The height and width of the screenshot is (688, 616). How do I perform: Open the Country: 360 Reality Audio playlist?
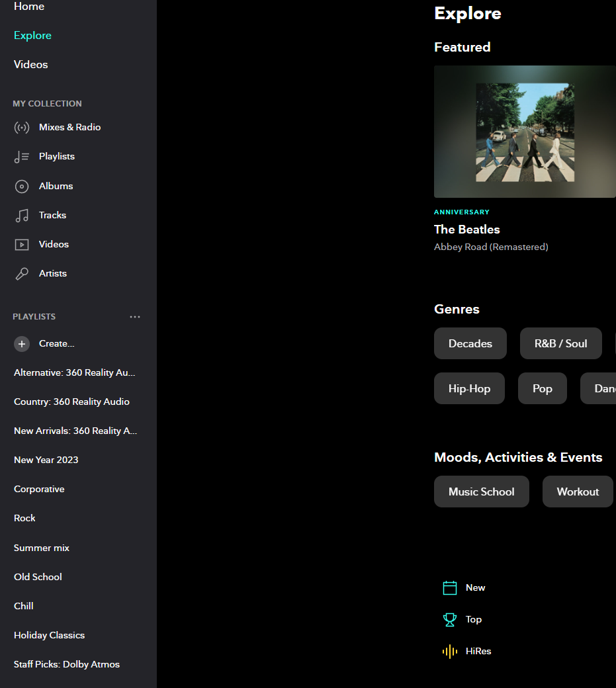point(71,402)
